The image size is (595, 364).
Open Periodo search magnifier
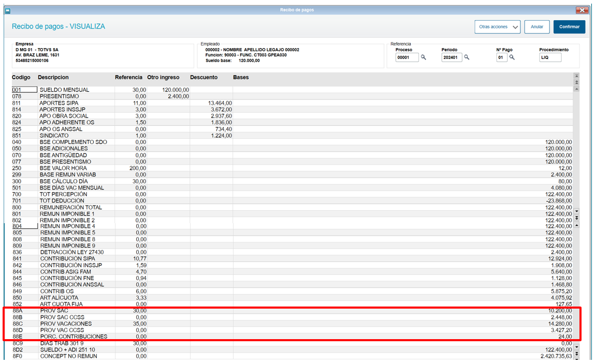pyautogui.click(x=467, y=57)
